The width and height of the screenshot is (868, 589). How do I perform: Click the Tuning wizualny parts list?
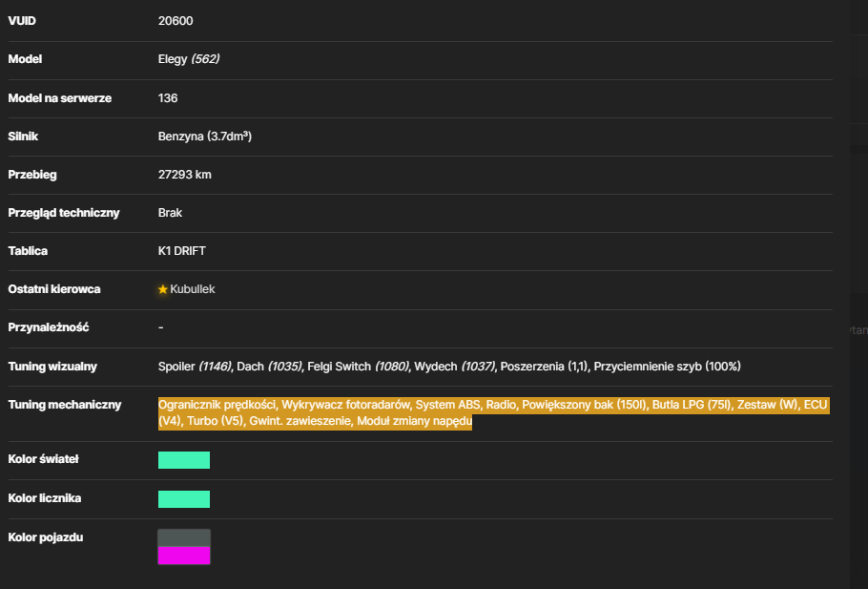tap(449, 367)
